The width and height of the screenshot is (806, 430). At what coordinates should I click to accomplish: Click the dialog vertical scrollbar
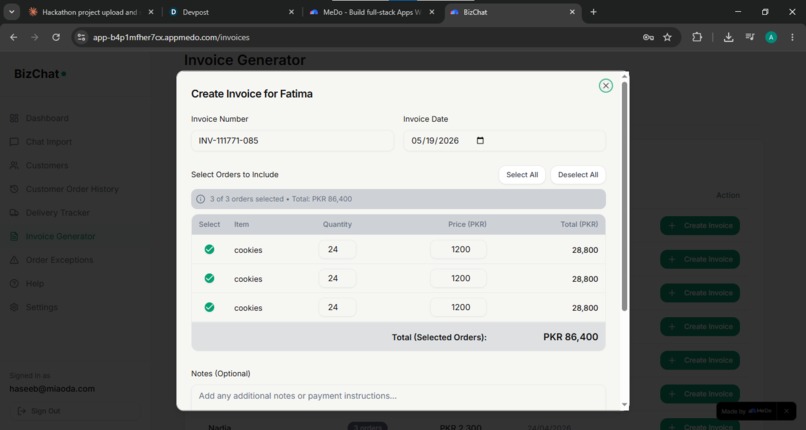point(625,196)
